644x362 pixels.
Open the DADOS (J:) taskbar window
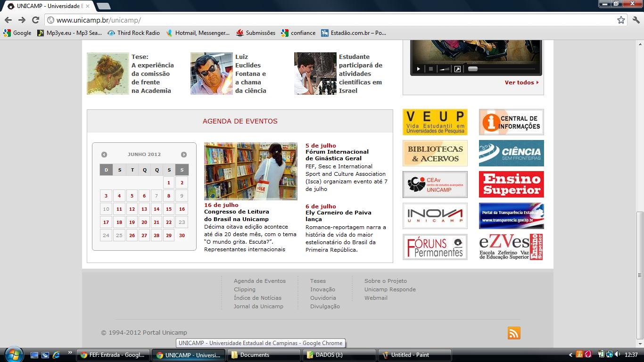(x=339, y=355)
